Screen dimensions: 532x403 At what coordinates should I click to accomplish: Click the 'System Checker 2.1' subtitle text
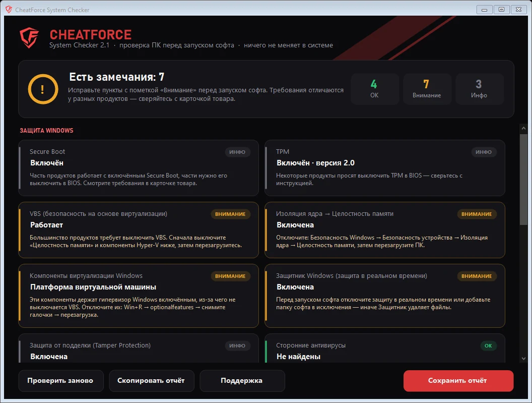pyautogui.click(x=80, y=45)
